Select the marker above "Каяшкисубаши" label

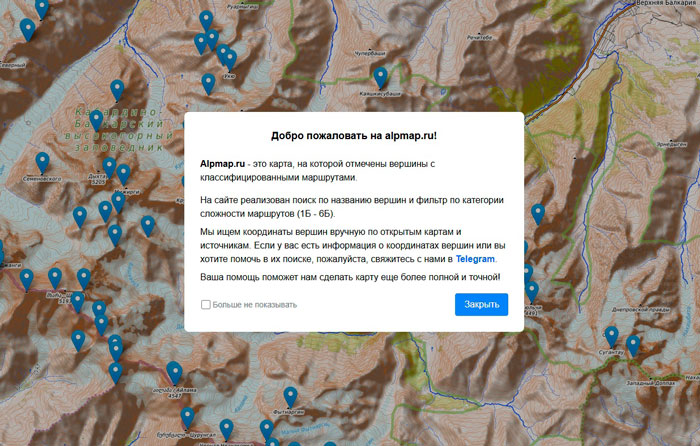coord(380,78)
